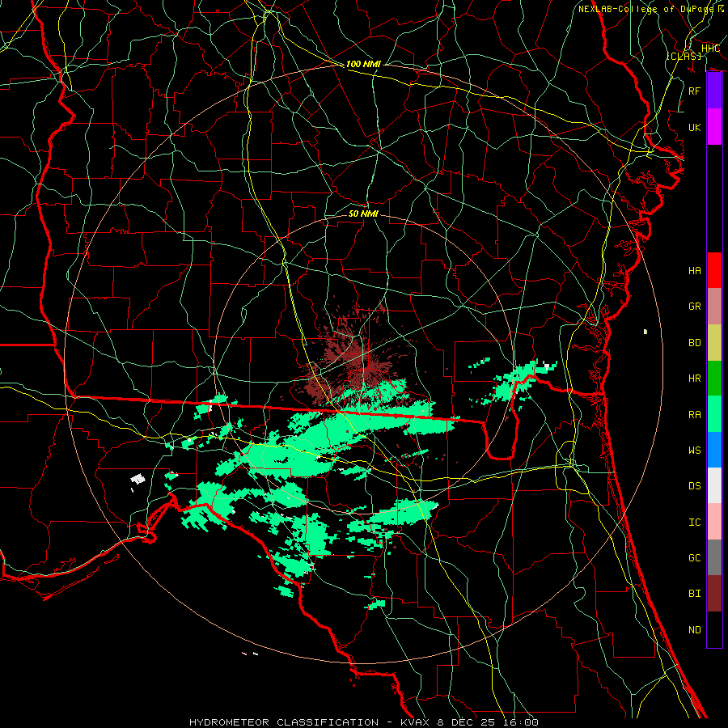Screen dimensions: 728x728
Task: Click the BI dark red legend swatch
Action: 714,594
